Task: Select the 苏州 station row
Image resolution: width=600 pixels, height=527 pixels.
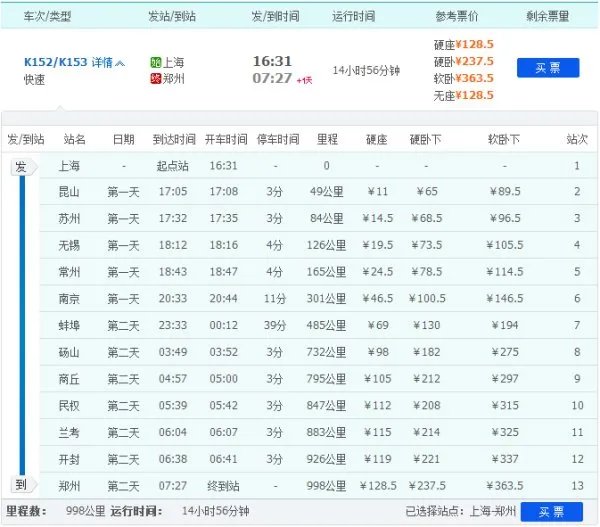Action: coord(318,218)
